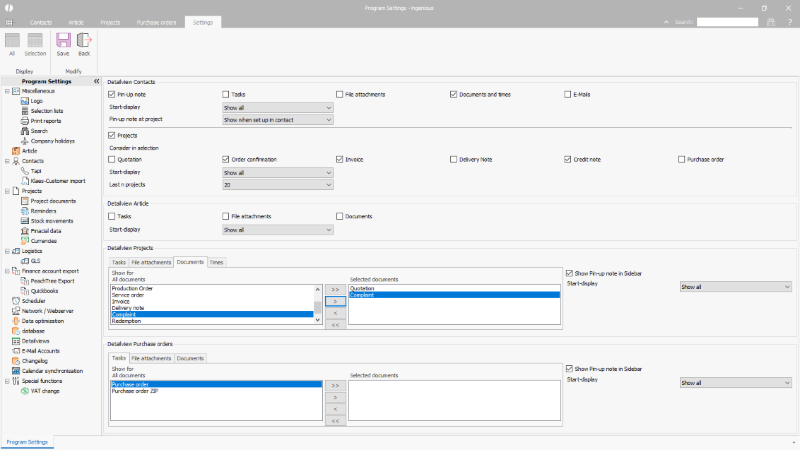
Task: Click the add-all >> button for Projects documents
Action: [334, 288]
